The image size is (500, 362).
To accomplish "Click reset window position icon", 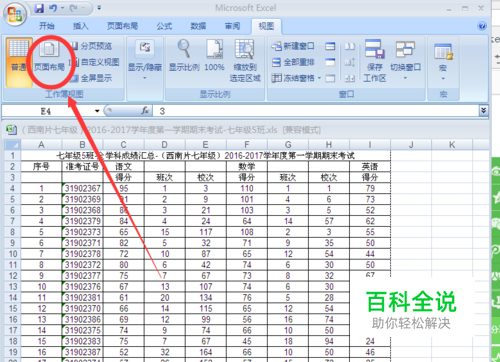I will tap(350, 78).
